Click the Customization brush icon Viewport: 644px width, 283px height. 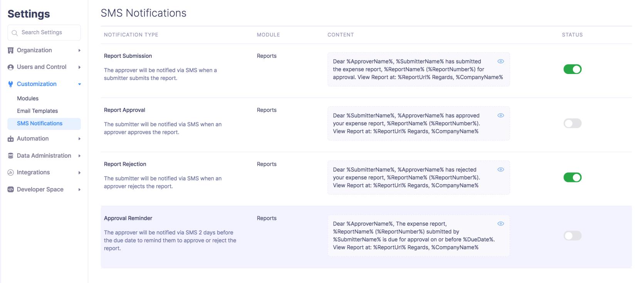(x=11, y=84)
